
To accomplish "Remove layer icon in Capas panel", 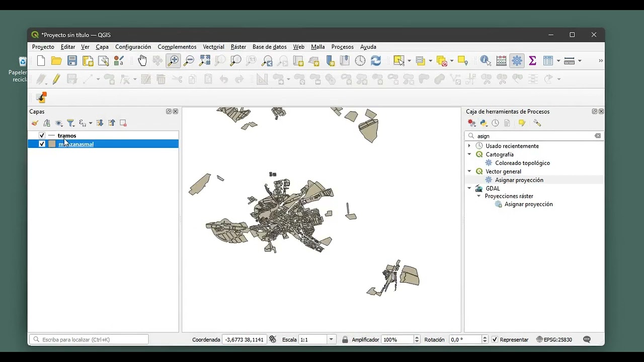I will tap(123, 123).
